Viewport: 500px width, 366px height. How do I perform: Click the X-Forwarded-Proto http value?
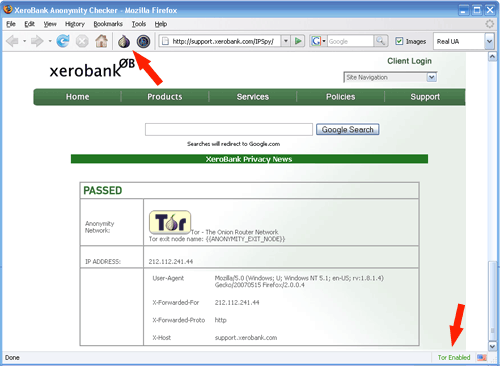click(x=220, y=320)
